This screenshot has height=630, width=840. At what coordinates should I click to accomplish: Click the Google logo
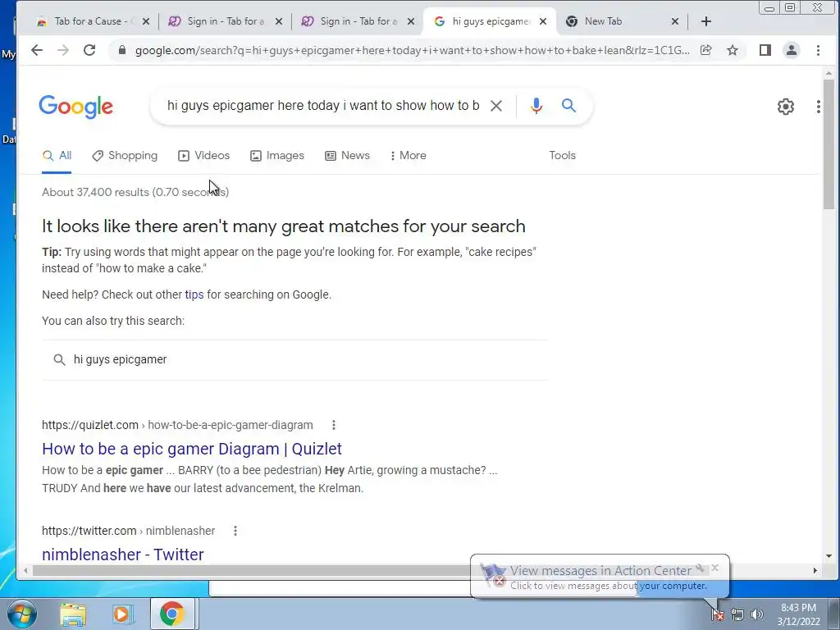pos(76,107)
